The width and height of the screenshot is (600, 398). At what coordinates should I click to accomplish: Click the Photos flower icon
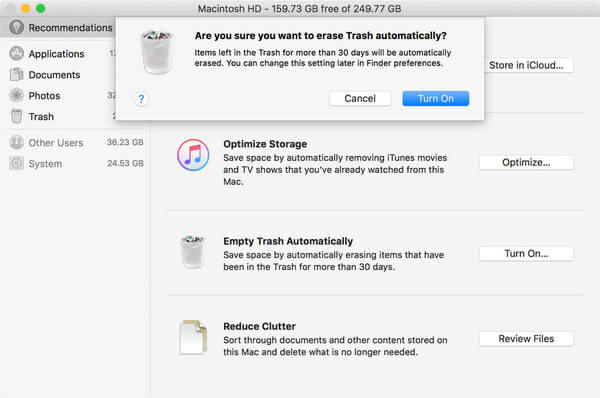pyautogui.click(x=16, y=95)
